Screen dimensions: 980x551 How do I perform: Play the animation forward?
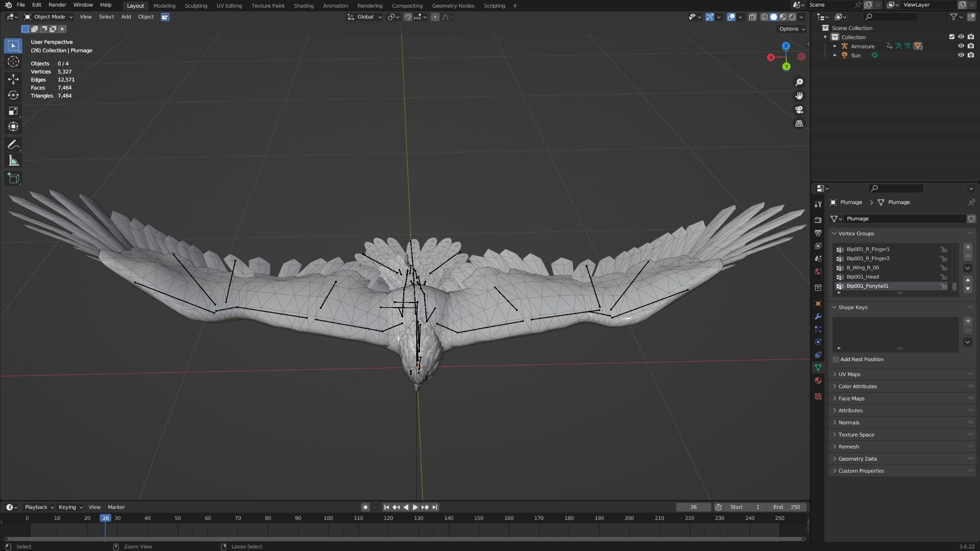pyautogui.click(x=415, y=507)
